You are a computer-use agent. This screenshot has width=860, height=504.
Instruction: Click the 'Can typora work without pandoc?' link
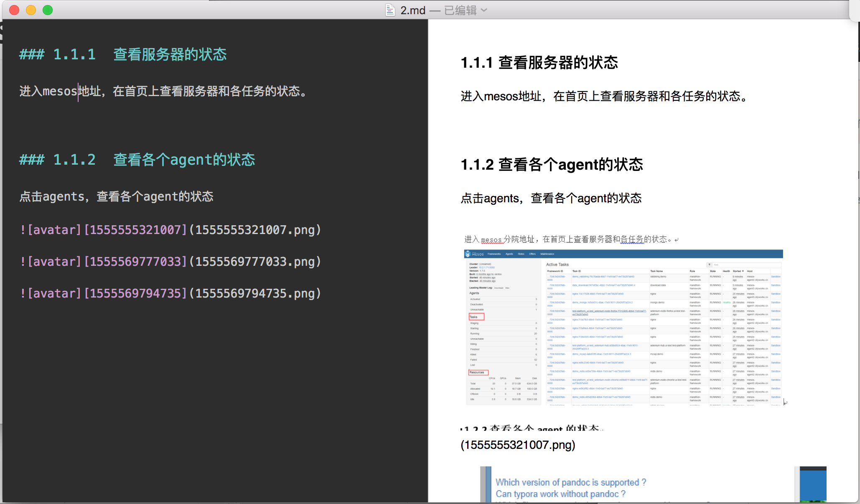pos(560,494)
